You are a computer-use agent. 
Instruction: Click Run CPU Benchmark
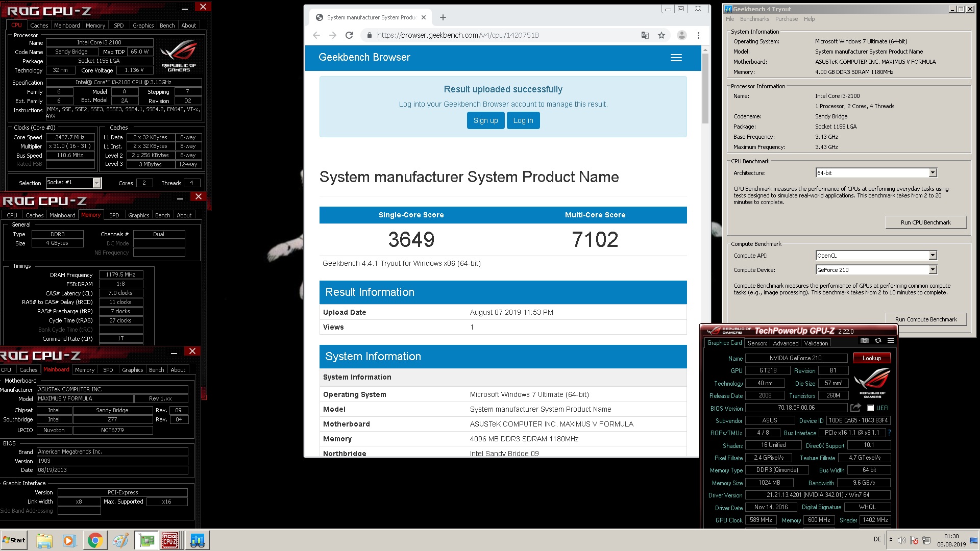tap(925, 222)
